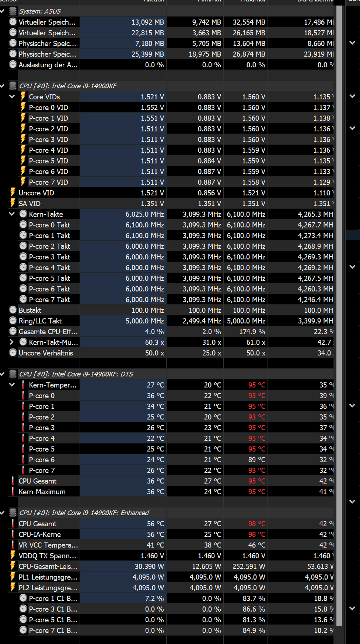
Task: Click the lightning icon beside Core VIDs
Action: pyautogui.click(x=23, y=96)
